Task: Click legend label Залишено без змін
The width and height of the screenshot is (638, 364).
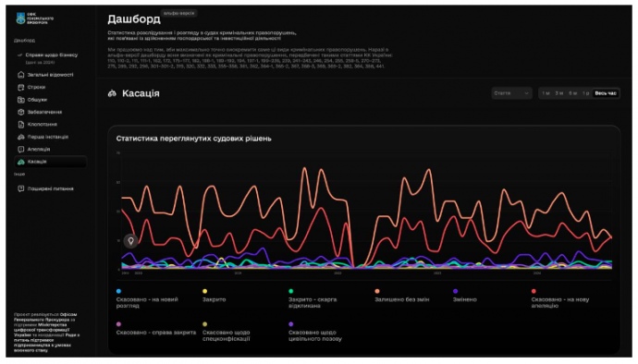Action: [401, 299]
